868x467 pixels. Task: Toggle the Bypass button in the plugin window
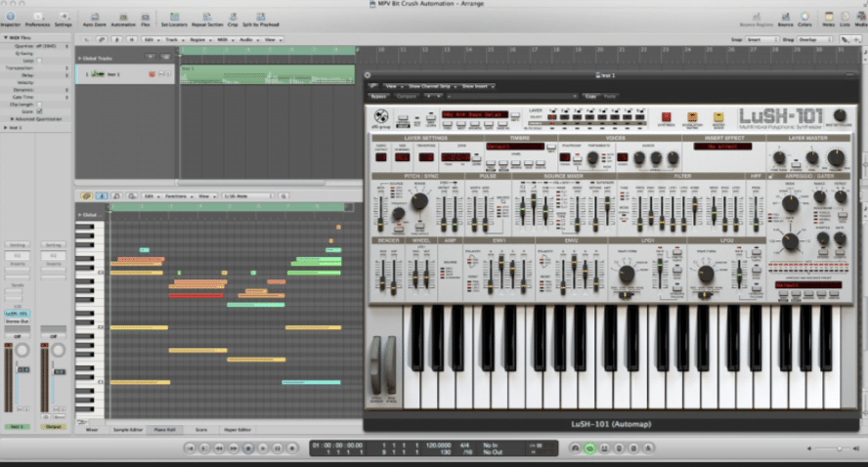tap(378, 97)
